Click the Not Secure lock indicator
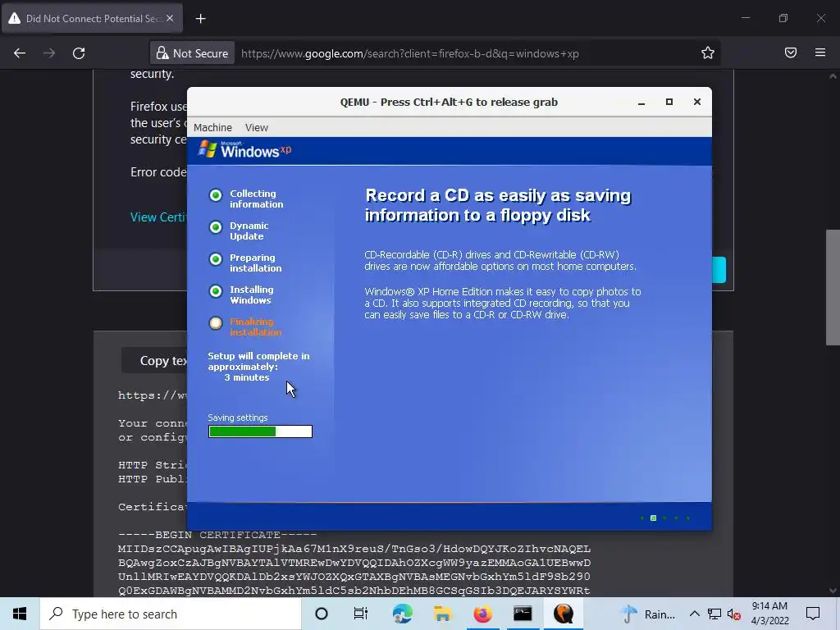840x630 pixels. point(192,53)
